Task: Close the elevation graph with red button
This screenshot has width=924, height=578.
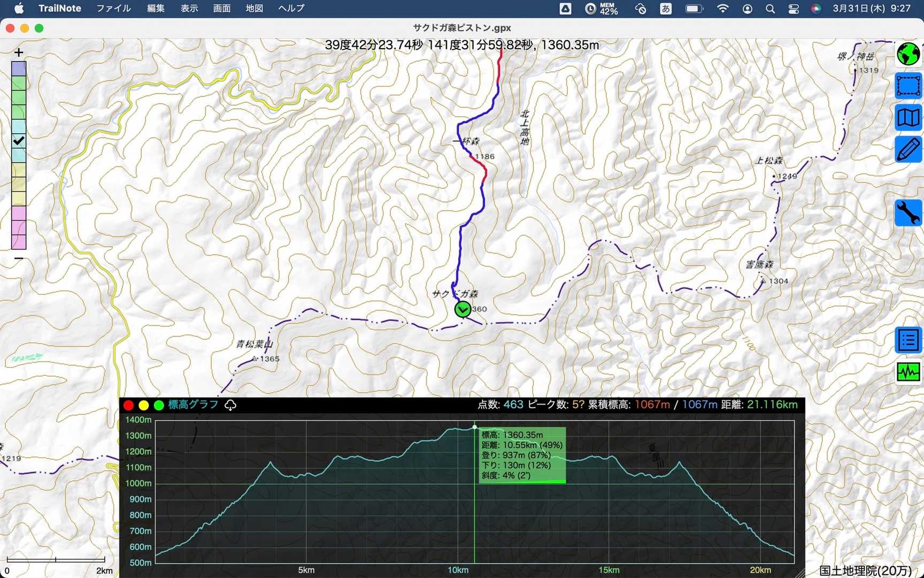Action: click(x=128, y=405)
